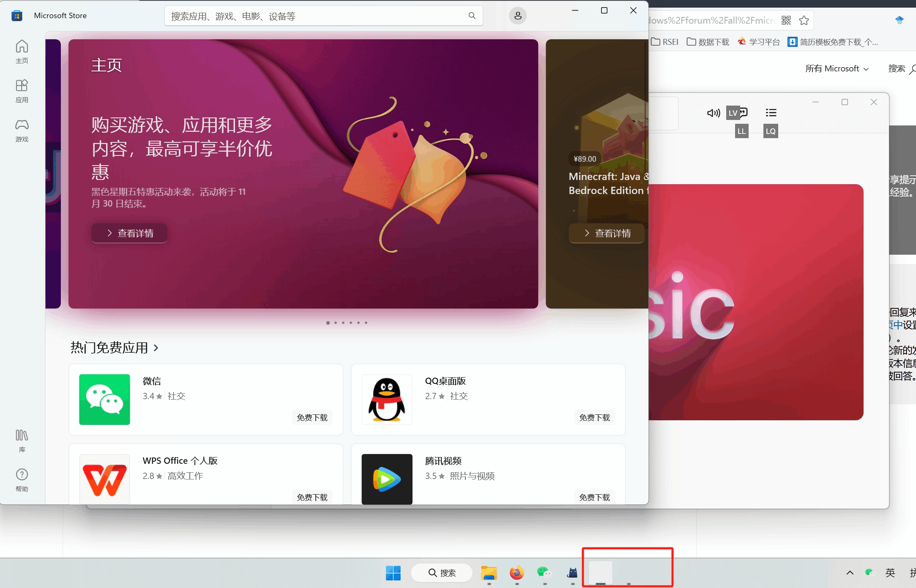Click the taskbar 搜索 search box
The width and height of the screenshot is (916, 588).
[x=442, y=573]
